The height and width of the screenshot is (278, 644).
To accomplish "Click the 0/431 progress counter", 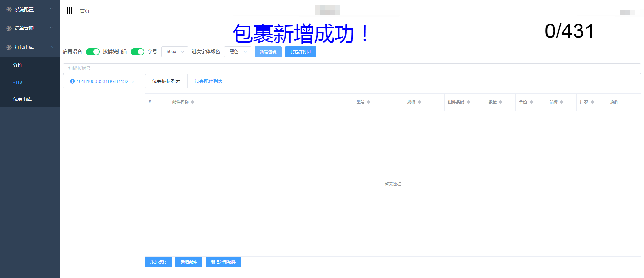I will pyautogui.click(x=570, y=31).
